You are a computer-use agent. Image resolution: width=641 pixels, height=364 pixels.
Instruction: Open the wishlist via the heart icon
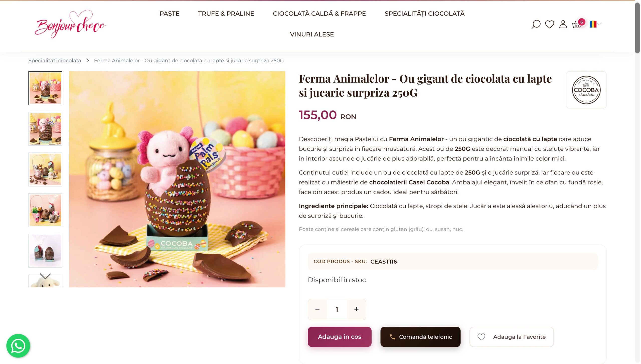tap(550, 24)
